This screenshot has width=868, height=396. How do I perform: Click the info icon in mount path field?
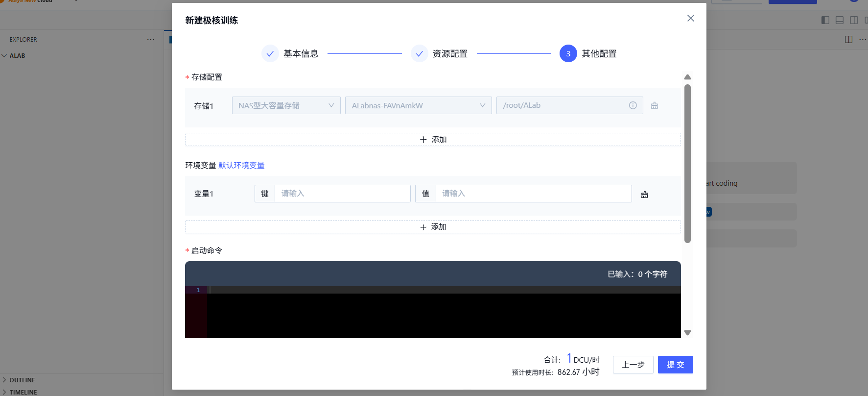[x=633, y=105]
